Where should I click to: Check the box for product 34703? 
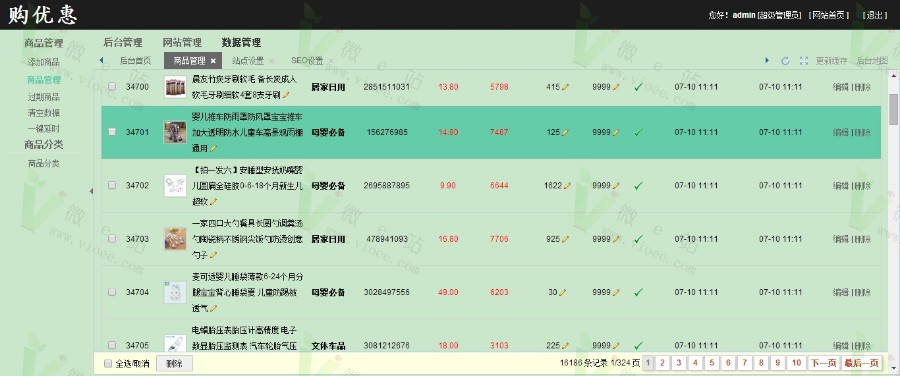(x=112, y=239)
